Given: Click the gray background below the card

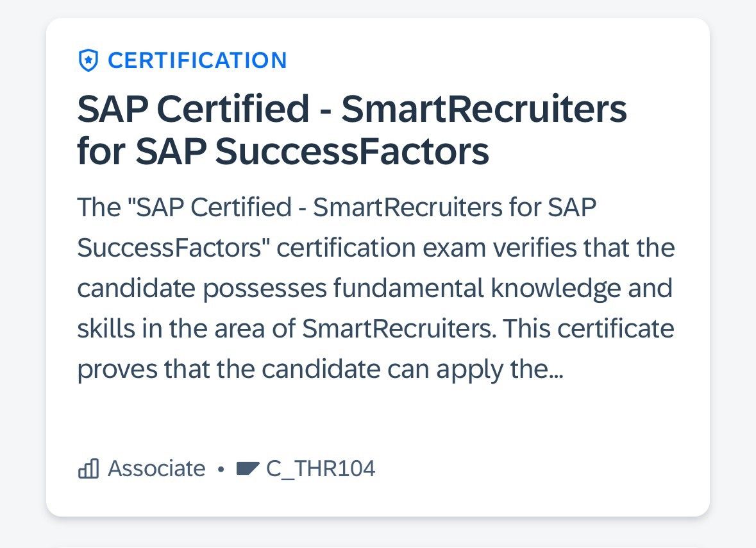Looking at the screenshot, I should pos(378,533).
